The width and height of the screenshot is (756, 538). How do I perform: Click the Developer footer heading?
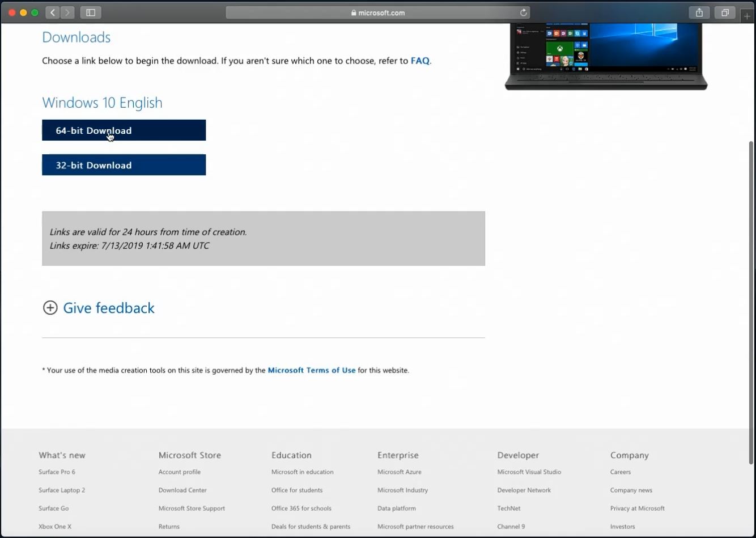[518, 455]
